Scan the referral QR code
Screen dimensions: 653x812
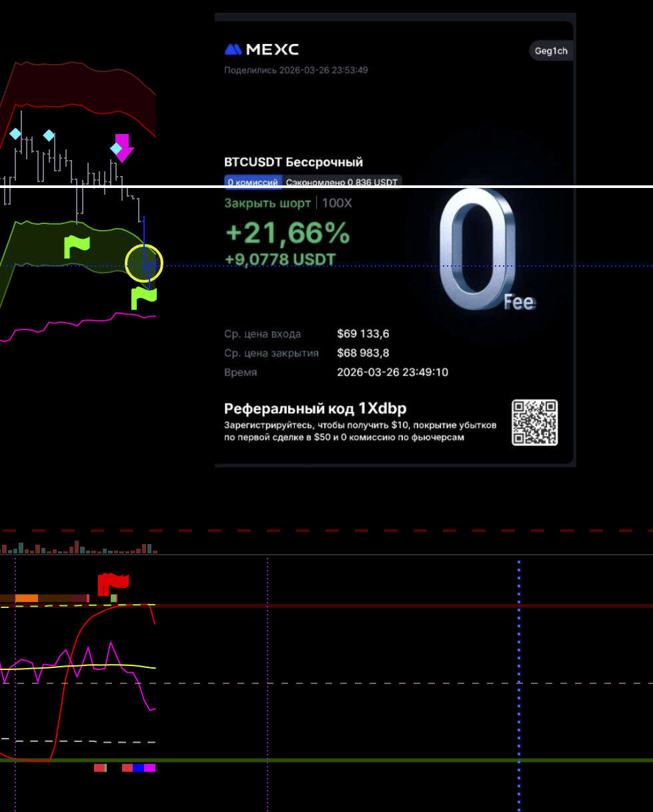point(534,423)
